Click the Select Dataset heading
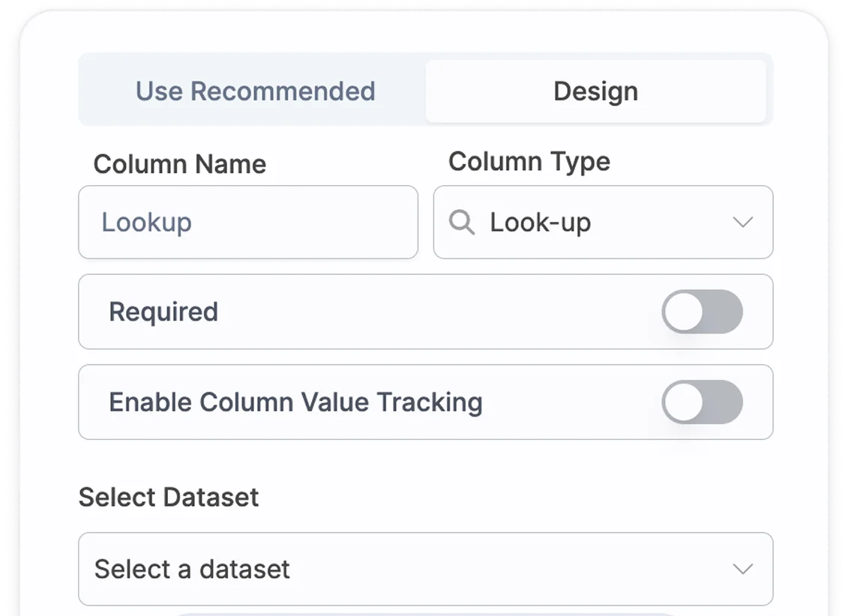 169,497
